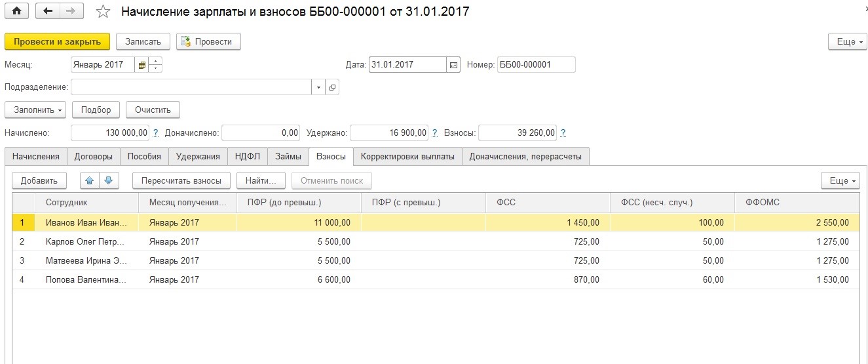This screenshot has width=868, height=364.
Task: Select row Карлов Олег Петр...
Action: click(436, 241)
